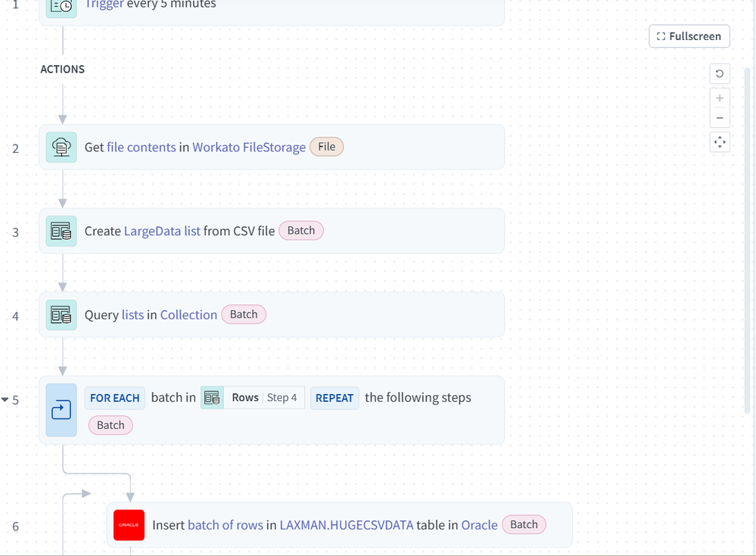Click the Batch tag on the Oracle insert step
This screenshot has height=556, width=756.
[x=524, y=524]
